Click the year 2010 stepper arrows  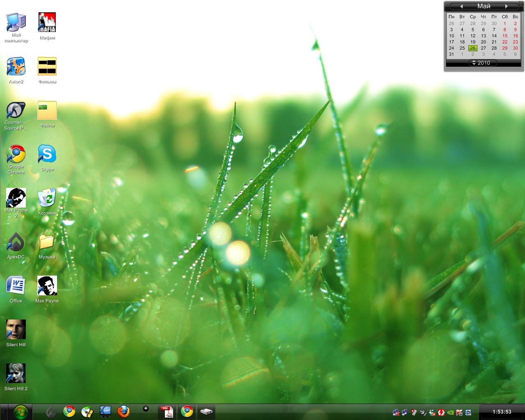click(x=474, y=63)
